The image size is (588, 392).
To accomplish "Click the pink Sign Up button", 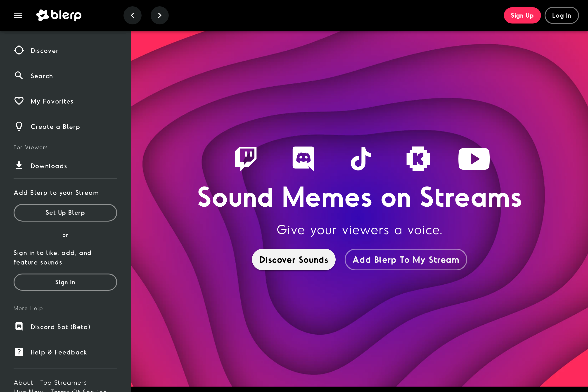I will point(522,16).
